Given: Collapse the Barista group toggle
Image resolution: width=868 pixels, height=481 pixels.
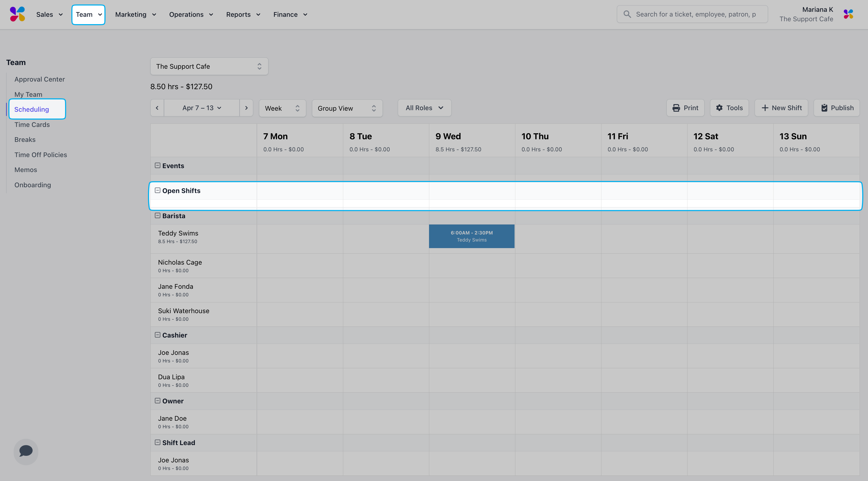Looking at the screenshot, I should pos(157,216).
